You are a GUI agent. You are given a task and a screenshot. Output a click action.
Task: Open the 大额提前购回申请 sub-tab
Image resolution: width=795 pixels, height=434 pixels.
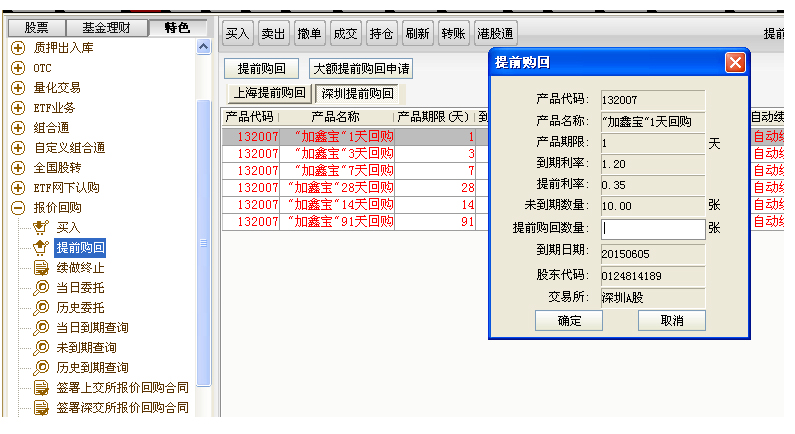[x=361, y=68]
